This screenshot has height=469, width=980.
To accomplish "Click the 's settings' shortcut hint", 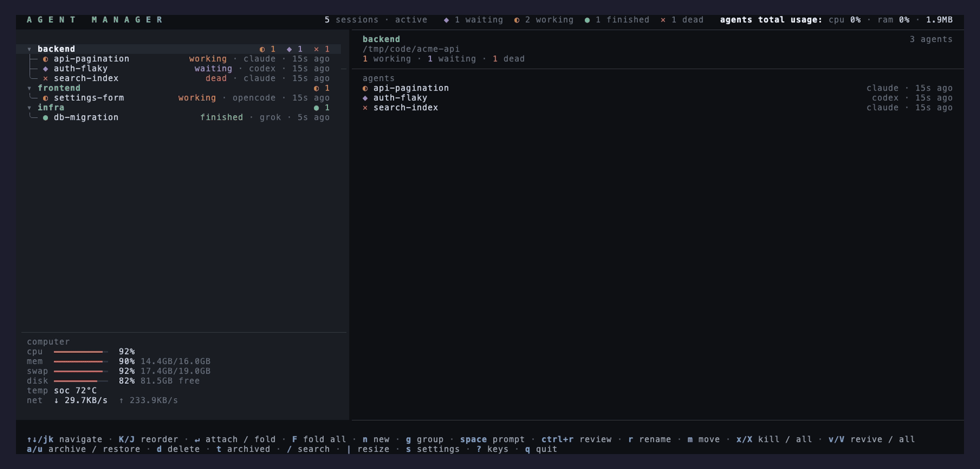I will (x=432, y=449).
